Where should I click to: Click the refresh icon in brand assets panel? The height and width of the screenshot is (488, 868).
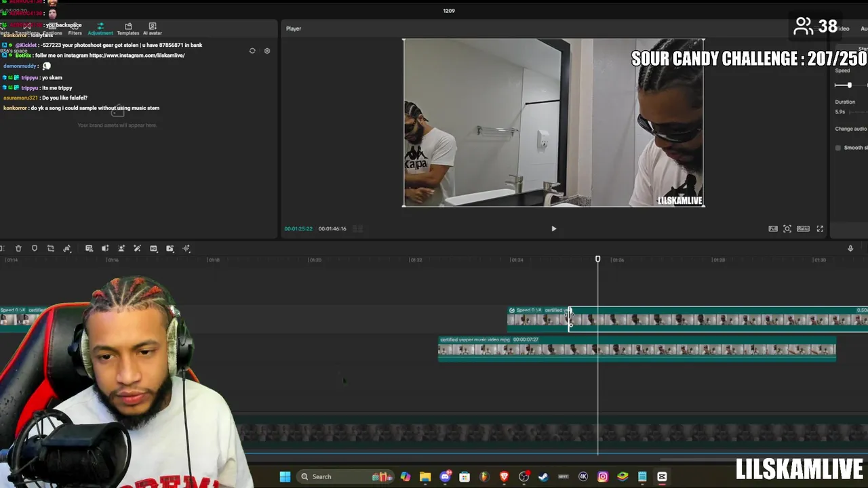click(x=252, y=51)
